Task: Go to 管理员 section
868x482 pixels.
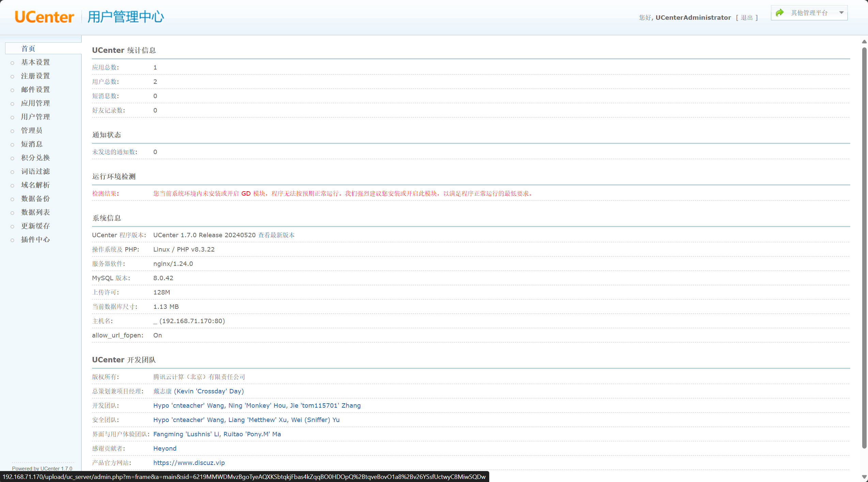Action: click(x=32, y=131)
